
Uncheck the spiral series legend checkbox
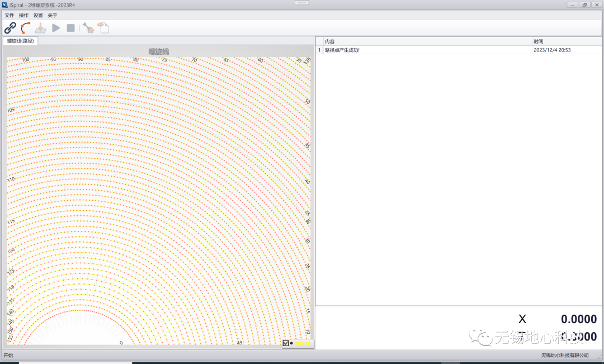[286, 343]
